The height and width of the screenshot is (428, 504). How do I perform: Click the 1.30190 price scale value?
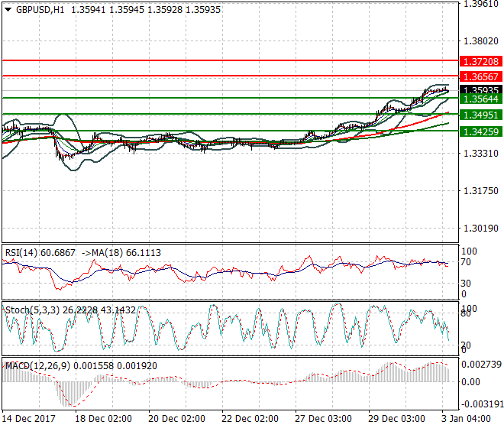481,229
